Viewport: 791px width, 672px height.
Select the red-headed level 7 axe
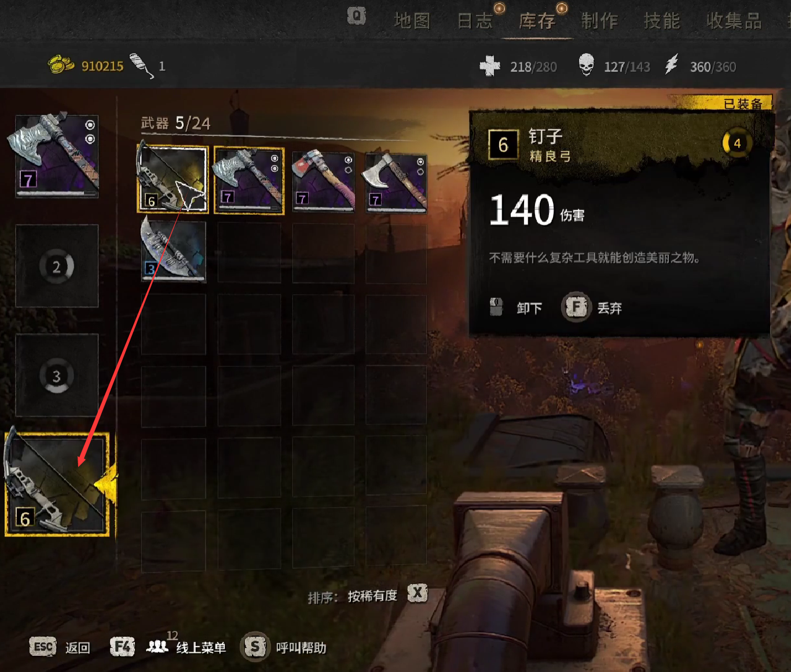click(323, 181)
